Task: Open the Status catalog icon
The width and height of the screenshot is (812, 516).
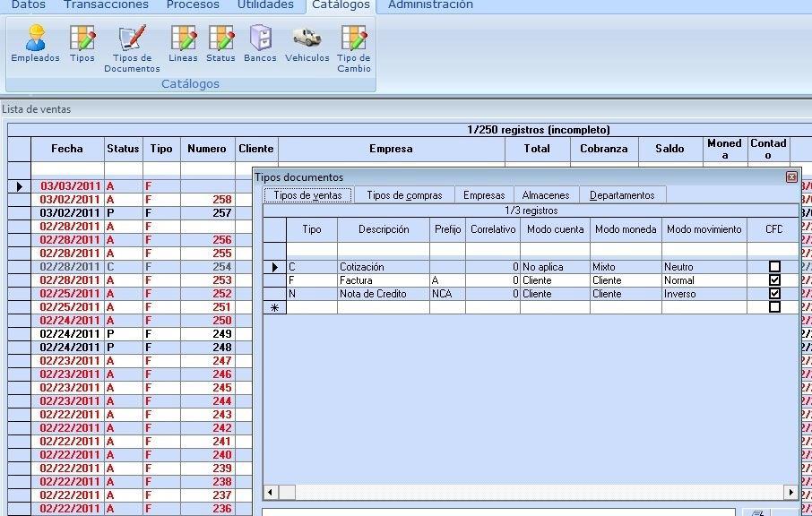Action: (x=220, y=44)
